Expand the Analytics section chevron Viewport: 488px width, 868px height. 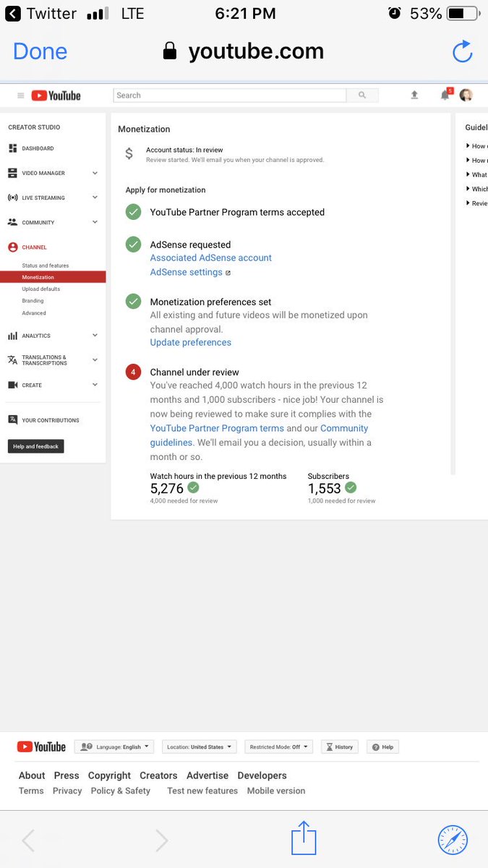(95, 336)
